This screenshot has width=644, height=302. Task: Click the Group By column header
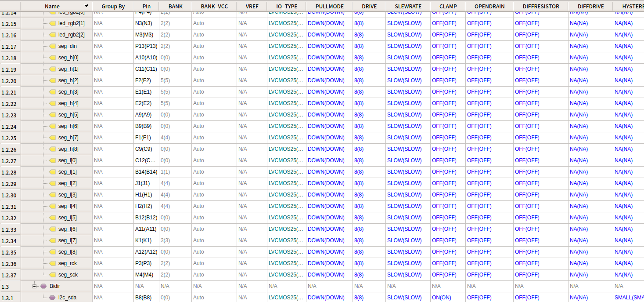point(113,7)
